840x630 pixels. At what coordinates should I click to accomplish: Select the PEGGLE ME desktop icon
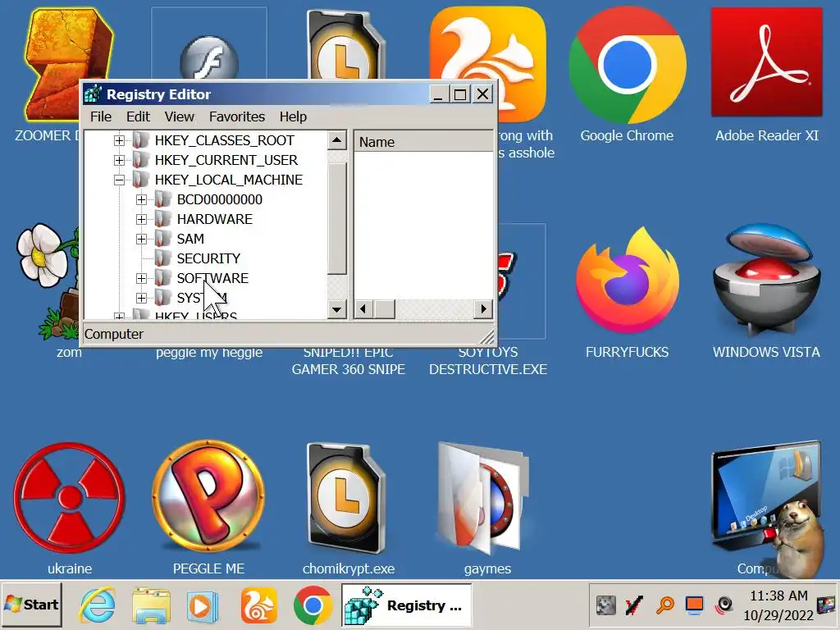pyautogui.click(x=209, y=498)
